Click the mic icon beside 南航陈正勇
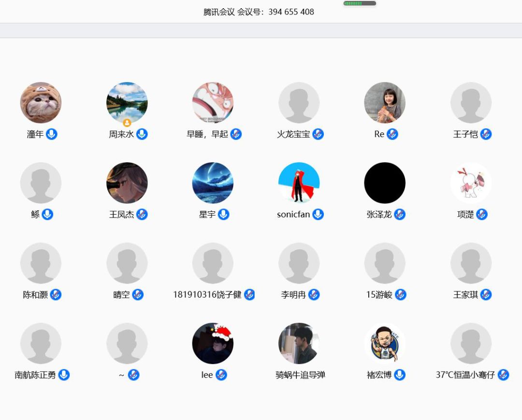Viewport: 522px width, 420px height. [x=64, y=375]
